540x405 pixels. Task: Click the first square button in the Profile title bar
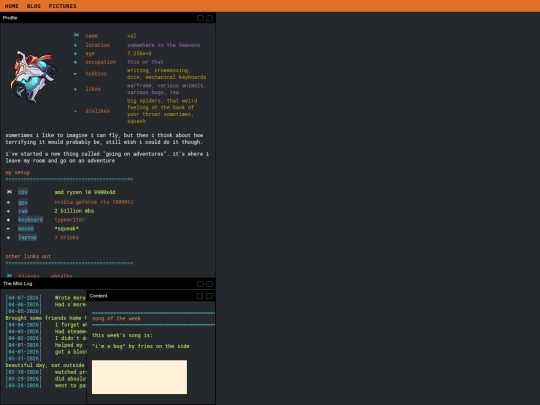[200, 18]
